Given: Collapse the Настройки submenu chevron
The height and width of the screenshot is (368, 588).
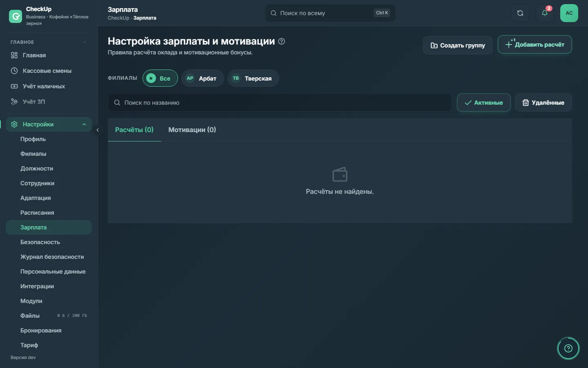Looking at the screenshot, I should point(84,124).
